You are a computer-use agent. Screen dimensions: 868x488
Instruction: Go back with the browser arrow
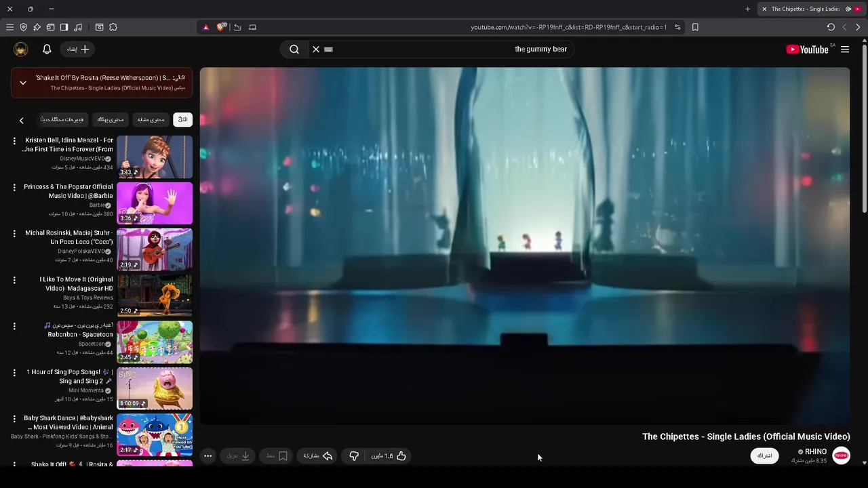pos(858,27)
